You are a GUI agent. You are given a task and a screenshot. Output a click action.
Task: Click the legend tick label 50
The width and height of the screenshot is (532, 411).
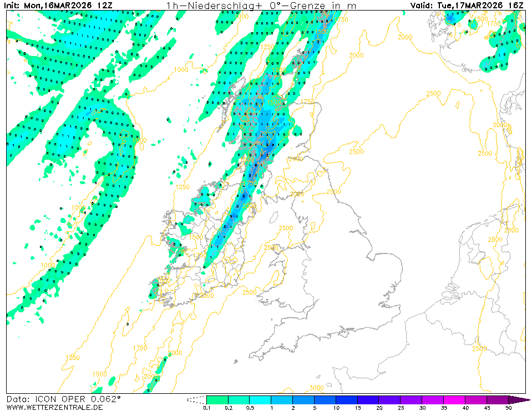(x=508, y=408)
